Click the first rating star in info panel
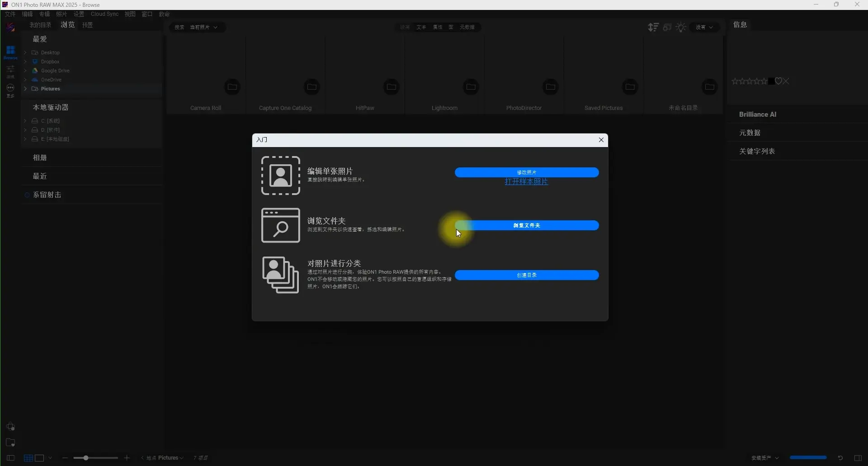This screenshot has height=466, width=868. pyautogui.click(x=735, y=81)
